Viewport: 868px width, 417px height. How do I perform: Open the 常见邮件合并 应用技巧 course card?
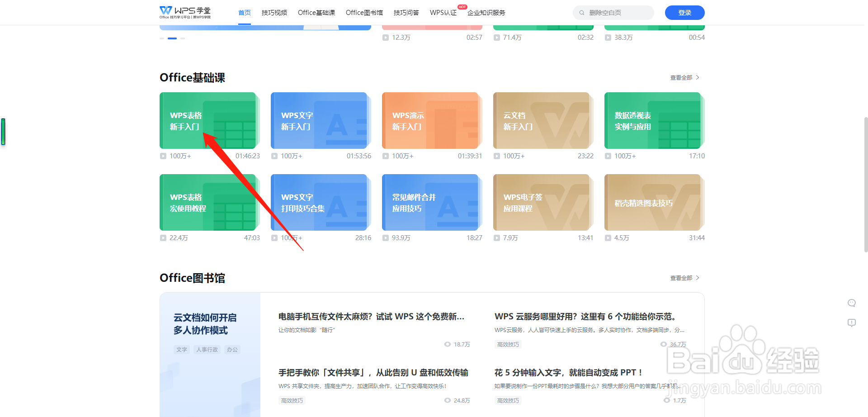click(432, 203)
